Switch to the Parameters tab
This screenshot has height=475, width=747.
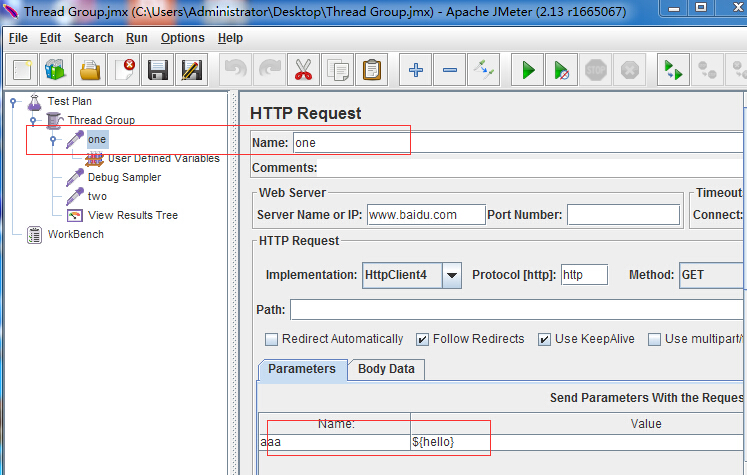tap(302, 369)
